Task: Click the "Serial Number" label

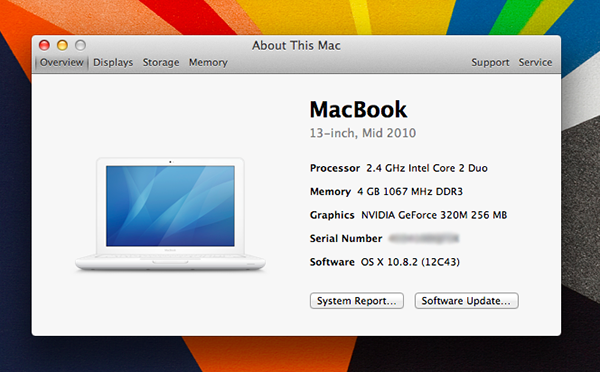Action: 346,238
